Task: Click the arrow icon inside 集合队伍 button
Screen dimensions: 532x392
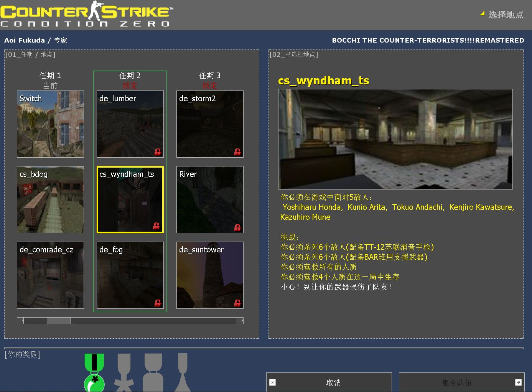Action: point(519,382)
